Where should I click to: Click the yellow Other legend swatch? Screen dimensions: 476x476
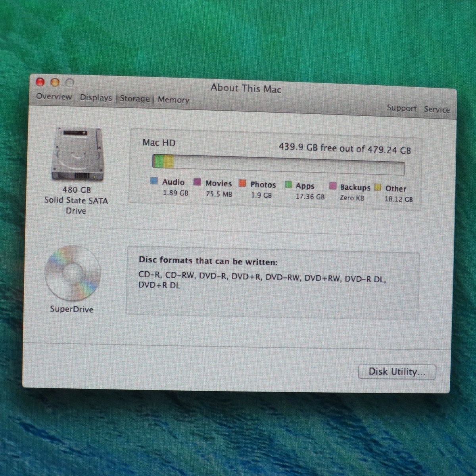(378, 187)
